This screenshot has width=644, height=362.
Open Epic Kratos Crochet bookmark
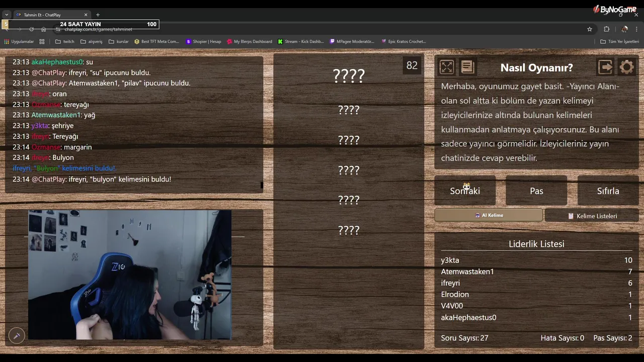coord(404,42)
